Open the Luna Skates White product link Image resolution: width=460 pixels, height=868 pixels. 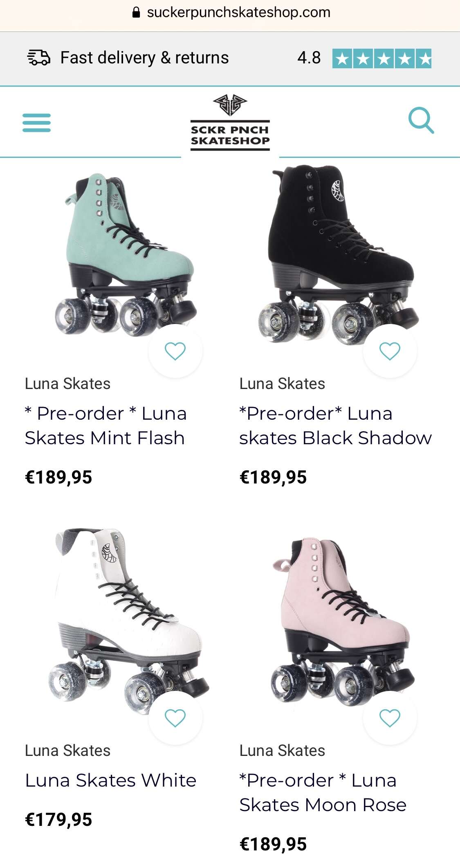110,780
